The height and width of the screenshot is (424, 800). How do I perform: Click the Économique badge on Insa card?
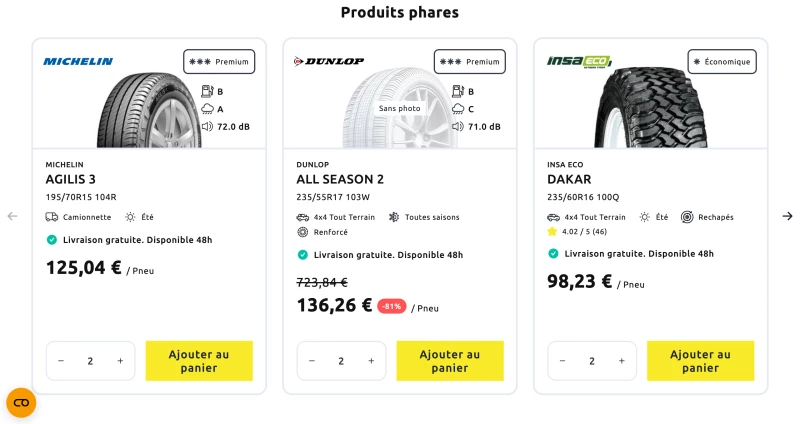click(x=722, y=62)
